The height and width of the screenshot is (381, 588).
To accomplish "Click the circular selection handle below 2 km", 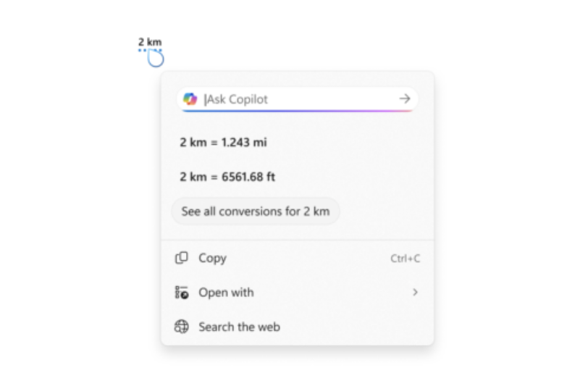I will pyautogui.click(x=156, y=59).
